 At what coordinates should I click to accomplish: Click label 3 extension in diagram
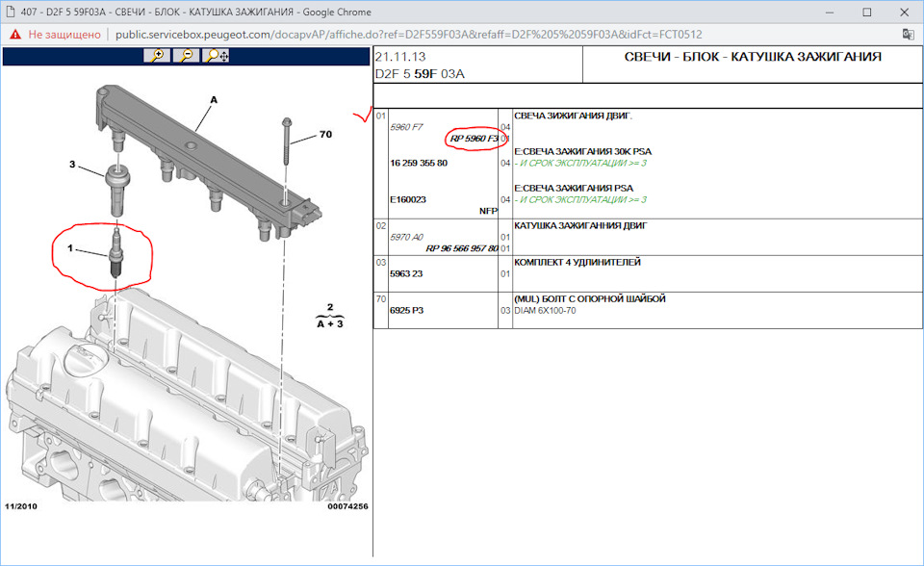click(72, 164)
